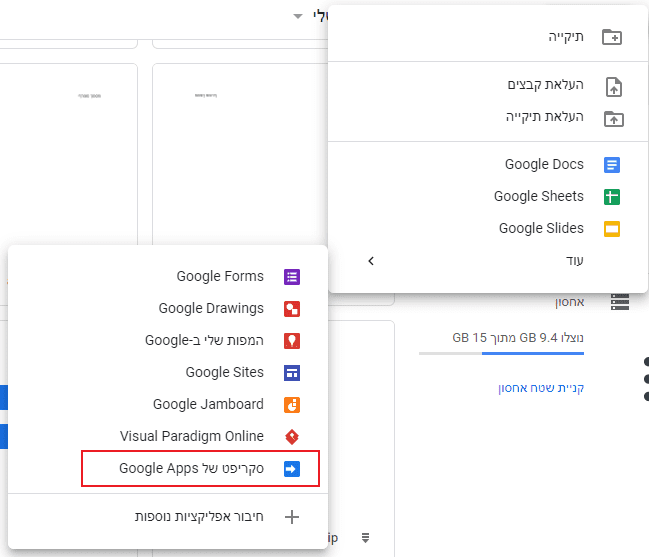
Task: Click the purple Google Forms icon
Action: [x=292, y=277]
